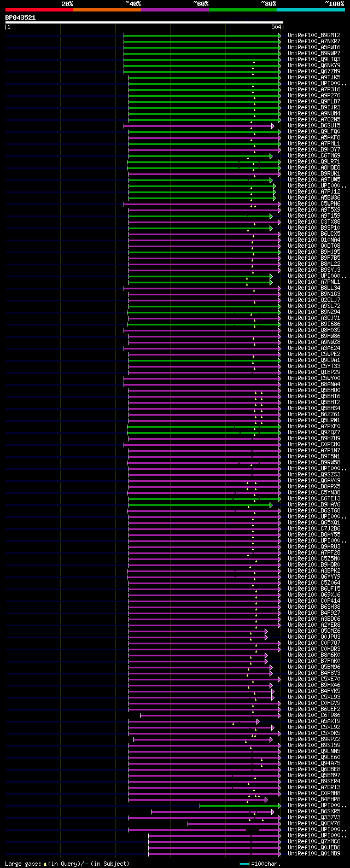This screenshot has width=350, height=868.
Task: Select the UniRef100_Q5URW1 label
Action: pos(314,420)
